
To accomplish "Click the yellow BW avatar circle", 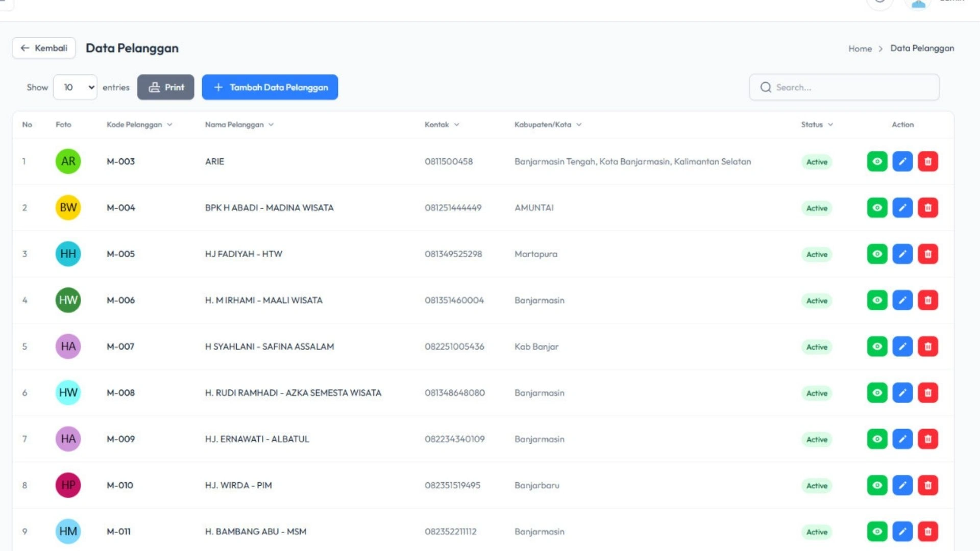I will (x=68, y=208).
